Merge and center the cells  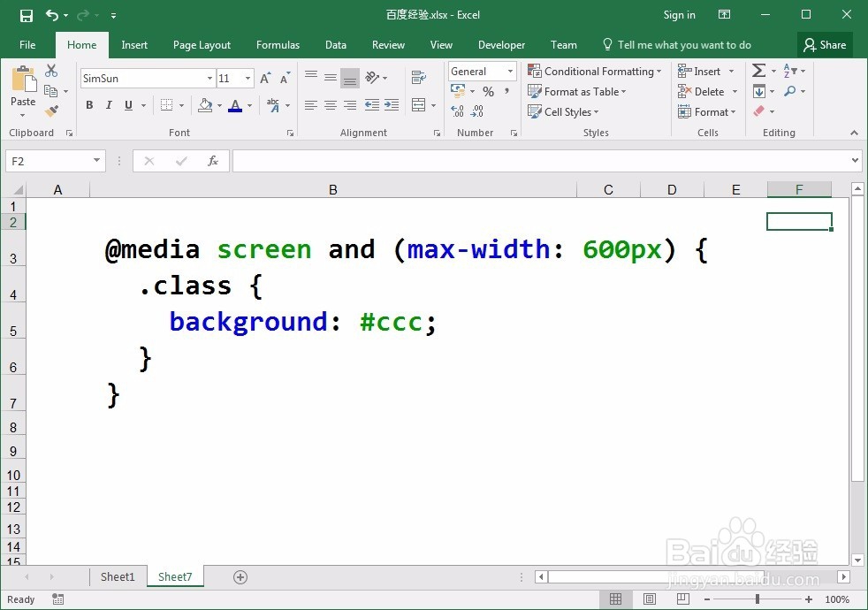click(x=419, y=105)
